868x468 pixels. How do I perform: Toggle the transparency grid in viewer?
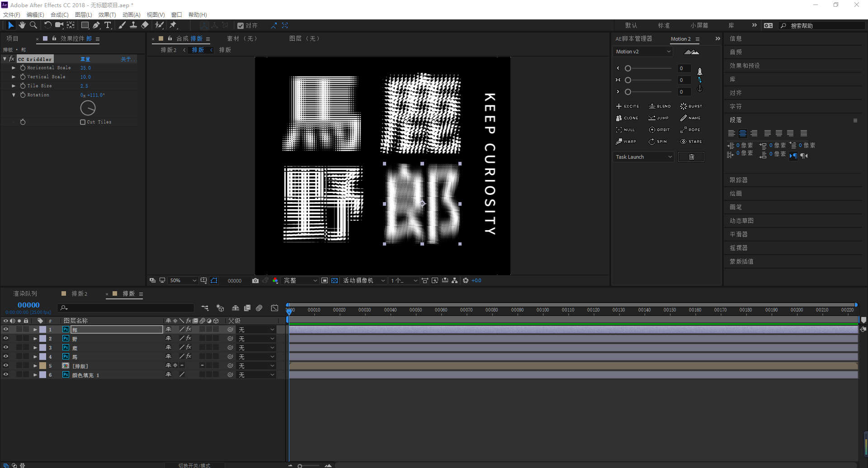(335, 281)
